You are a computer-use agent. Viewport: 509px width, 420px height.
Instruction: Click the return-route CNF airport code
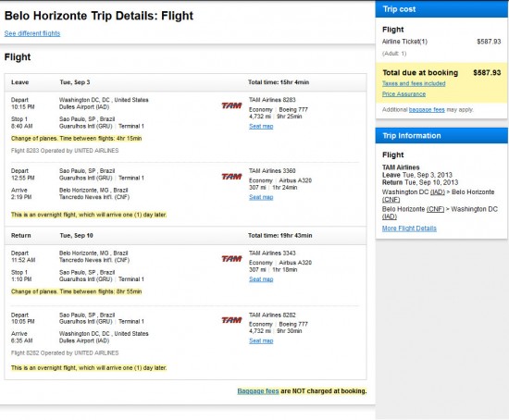click(435, 209)
